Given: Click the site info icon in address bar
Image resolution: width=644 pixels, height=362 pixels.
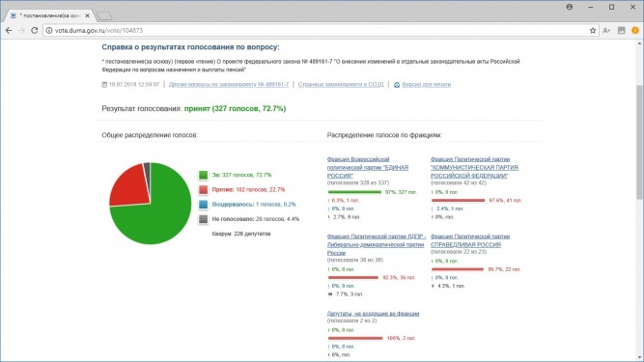Looking at the screenshot, I should point(49,30).
